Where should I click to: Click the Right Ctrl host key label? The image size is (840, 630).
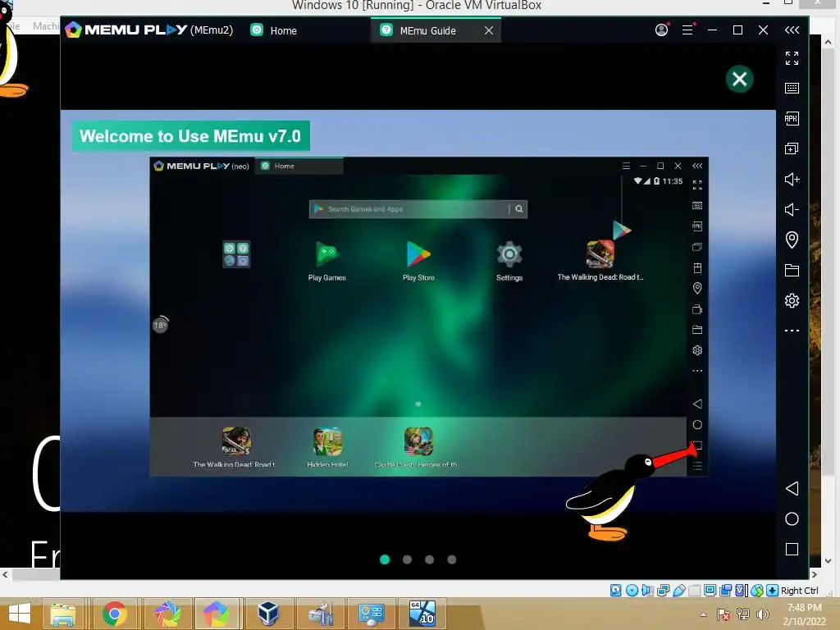799,591
